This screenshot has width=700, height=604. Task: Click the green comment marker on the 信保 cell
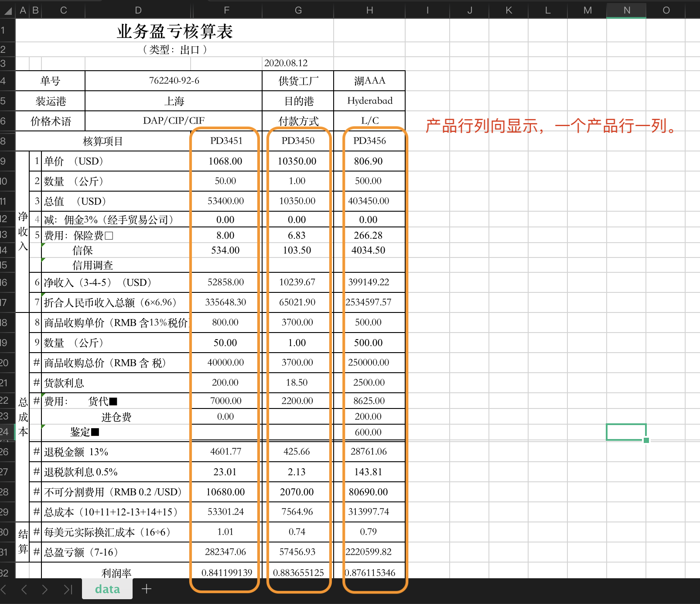tap(43, 245)
